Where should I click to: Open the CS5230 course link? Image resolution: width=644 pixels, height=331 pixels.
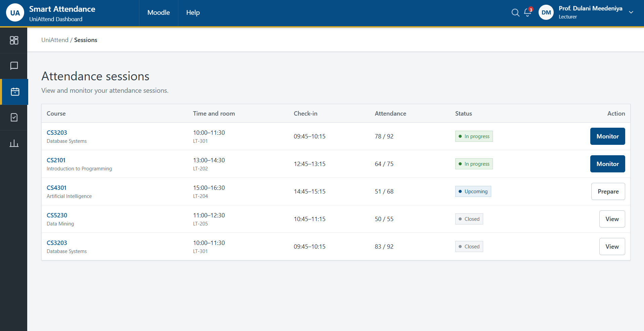click(x=57, y=215)
